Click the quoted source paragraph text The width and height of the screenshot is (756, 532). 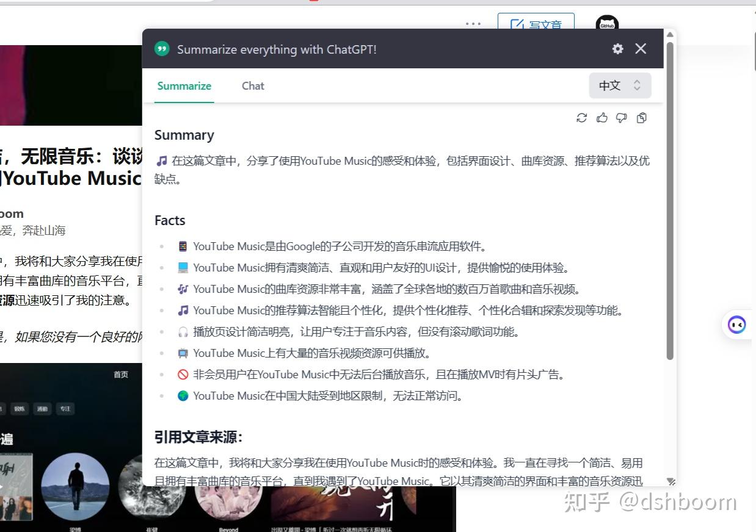coord(399,472)
